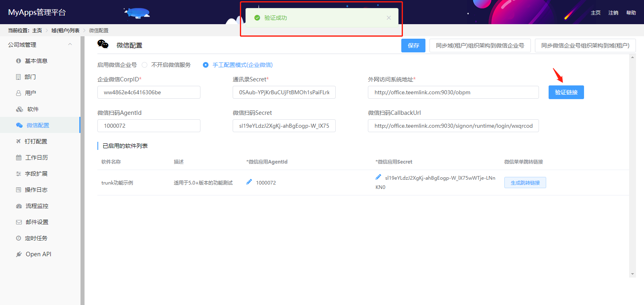Click the 验证链接 button
The image size is (644, 305).
point(566,92)
